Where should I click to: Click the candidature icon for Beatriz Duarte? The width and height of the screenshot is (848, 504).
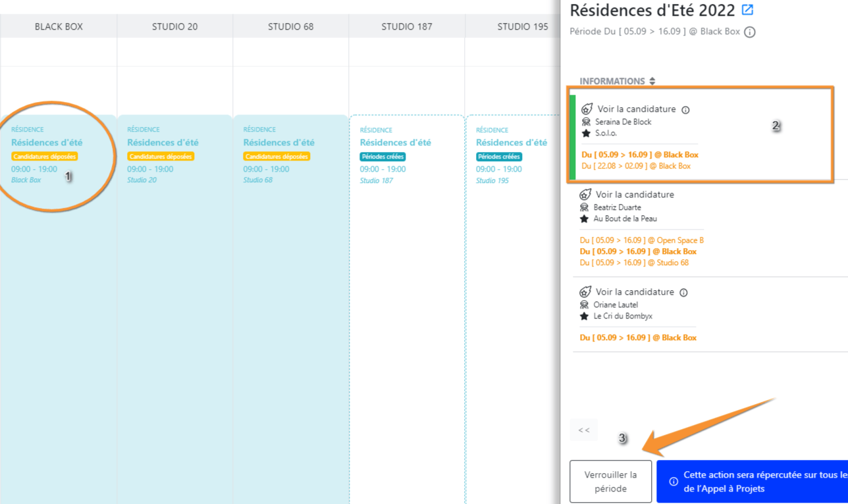[585, 195]
